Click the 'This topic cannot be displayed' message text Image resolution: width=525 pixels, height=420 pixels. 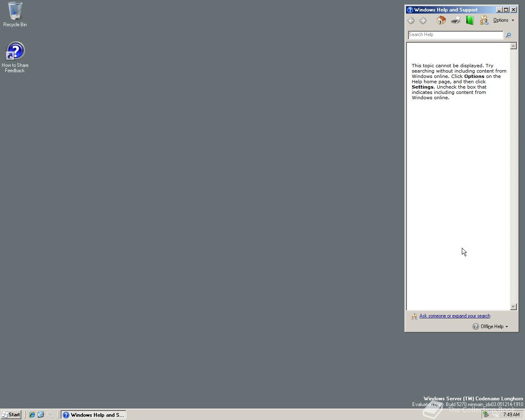click(459, 82)
